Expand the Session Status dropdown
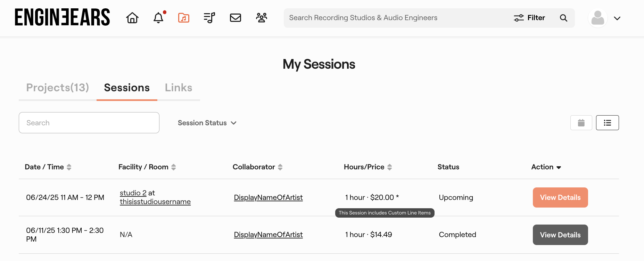Screen dimensions: 644x261 click(x=207, y=123)
